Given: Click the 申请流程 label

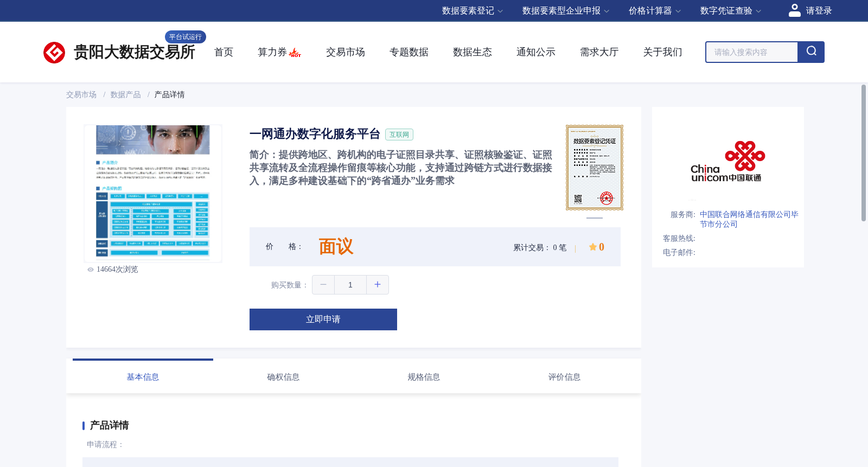Looking at the screenshot, I should 105,445.
